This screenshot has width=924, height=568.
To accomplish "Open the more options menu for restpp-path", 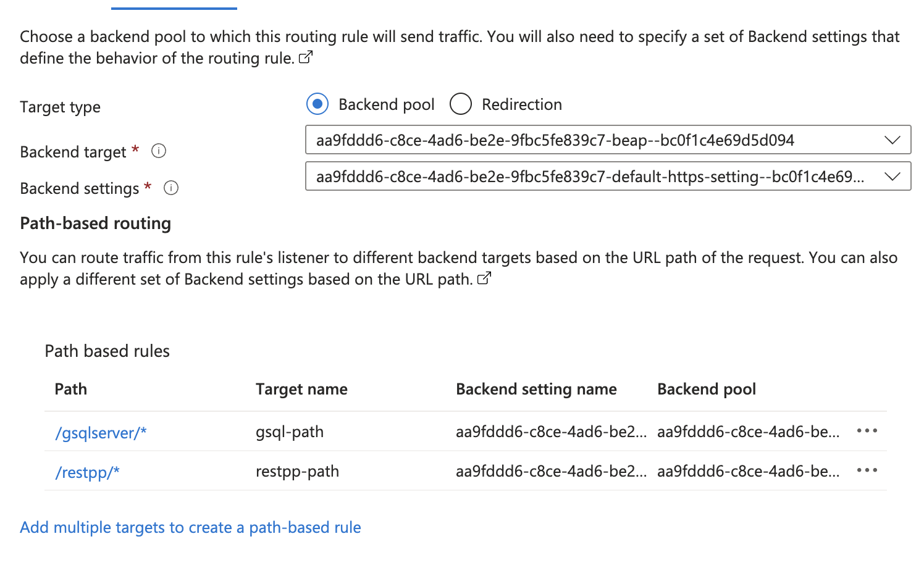I will [867, 470].
